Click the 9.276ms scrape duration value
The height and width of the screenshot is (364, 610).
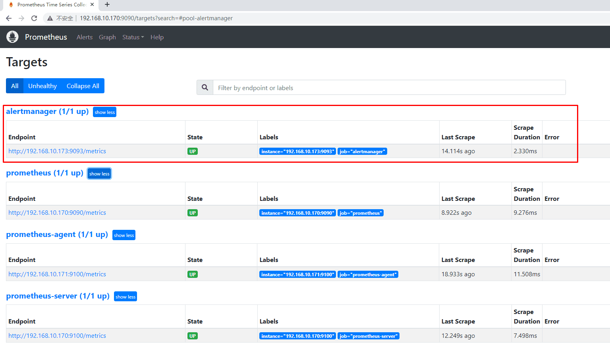click(x=525, y=213)
